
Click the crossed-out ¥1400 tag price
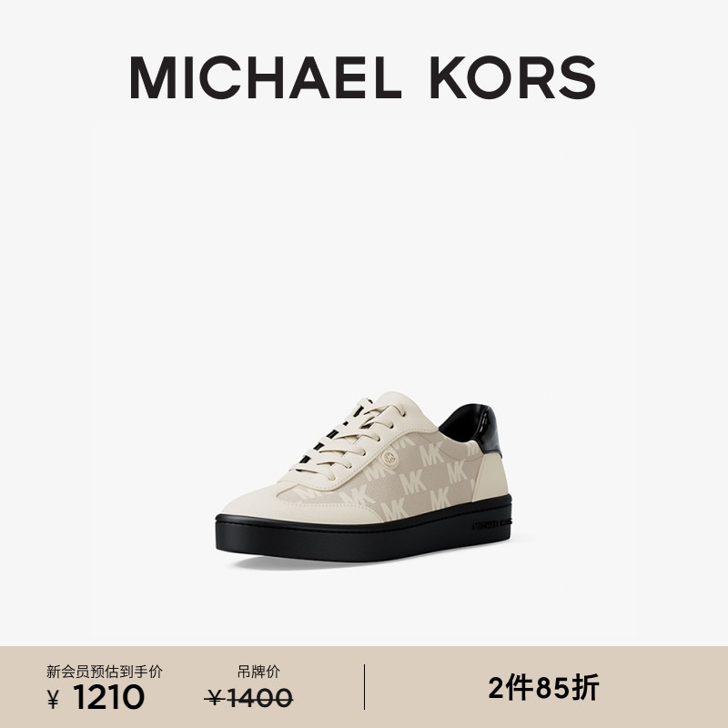pyautogui.click(x=248, y=698)
